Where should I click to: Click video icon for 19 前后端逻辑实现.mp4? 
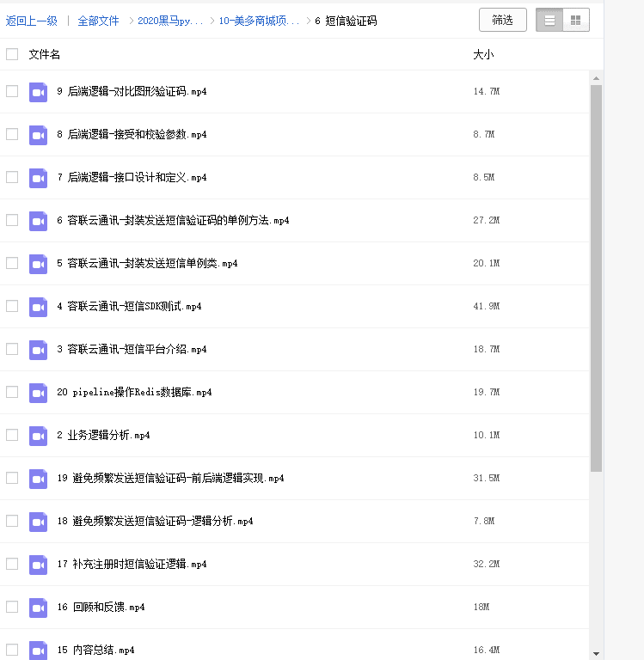[38, 478]
